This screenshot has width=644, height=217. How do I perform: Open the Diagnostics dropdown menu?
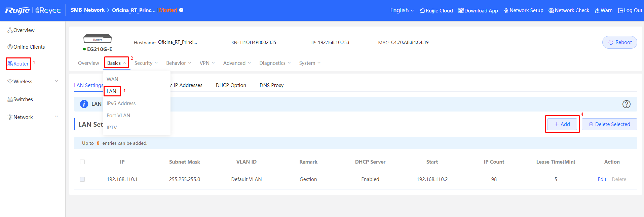tap(275, 63)
